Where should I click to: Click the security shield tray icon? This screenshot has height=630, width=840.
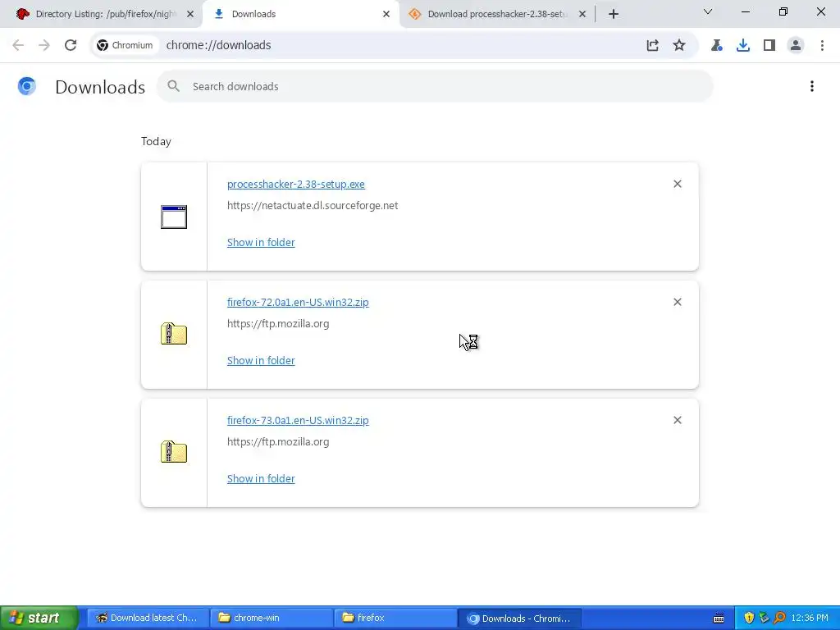click(x=749, y=618)
